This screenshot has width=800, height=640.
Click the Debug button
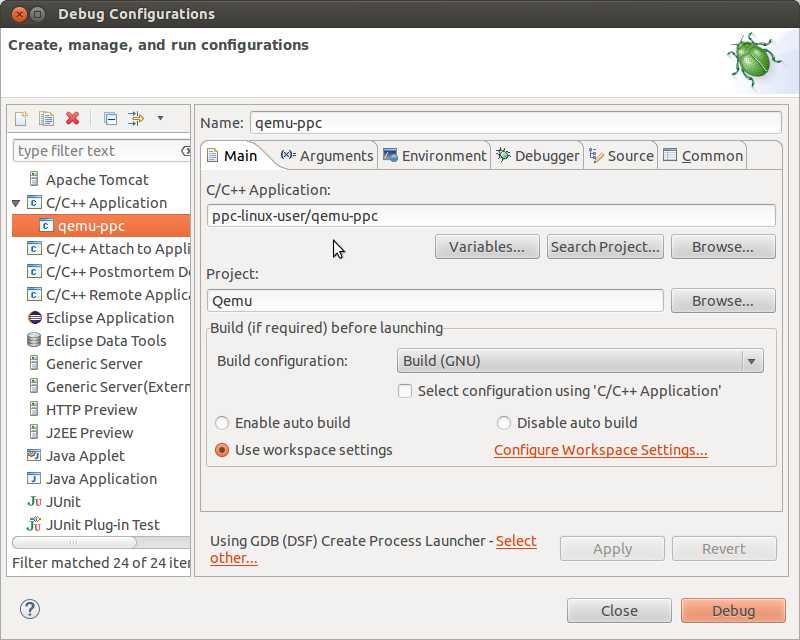(733, 611)
